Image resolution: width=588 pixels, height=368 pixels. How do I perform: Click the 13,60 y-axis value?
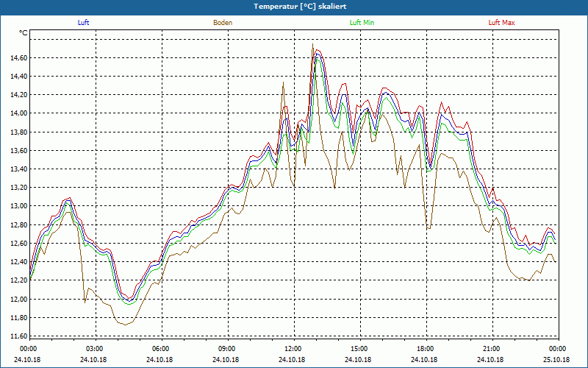pos(18,151)
